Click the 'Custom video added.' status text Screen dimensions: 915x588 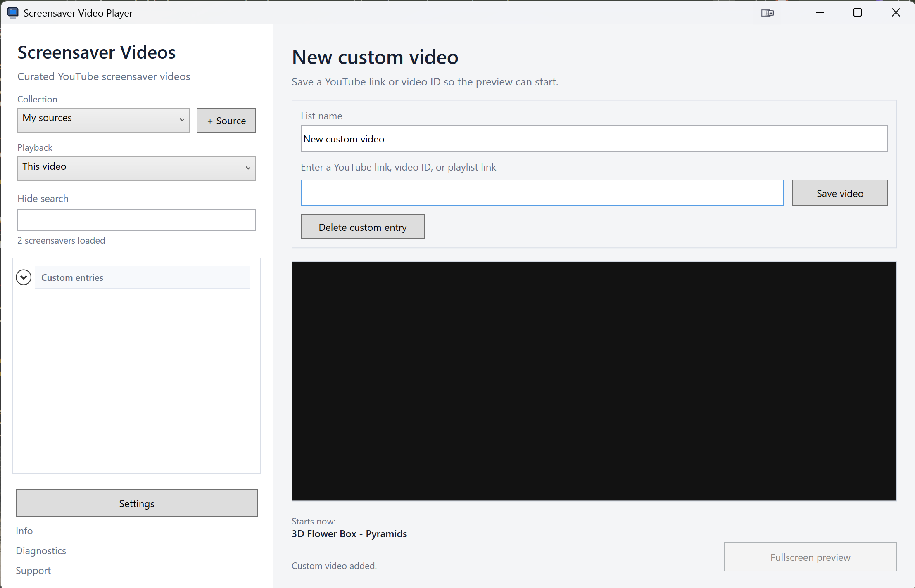[334, 566]
